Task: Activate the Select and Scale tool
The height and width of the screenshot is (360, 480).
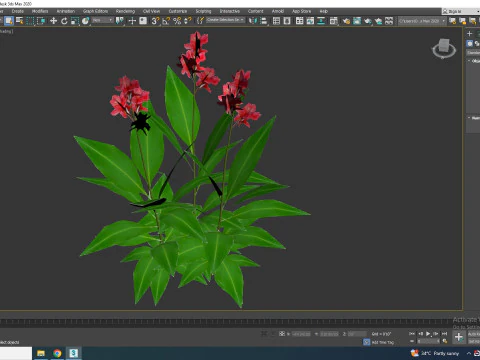Action: pos(75,21)
